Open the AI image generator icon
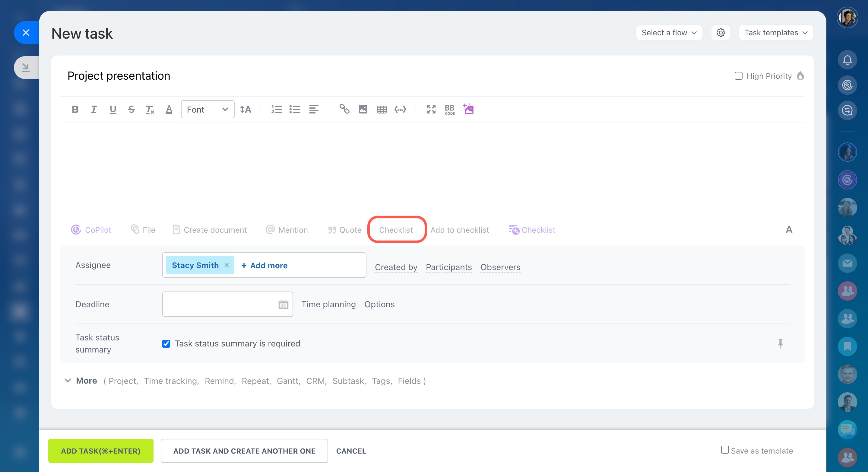 [x=468, y=109]
